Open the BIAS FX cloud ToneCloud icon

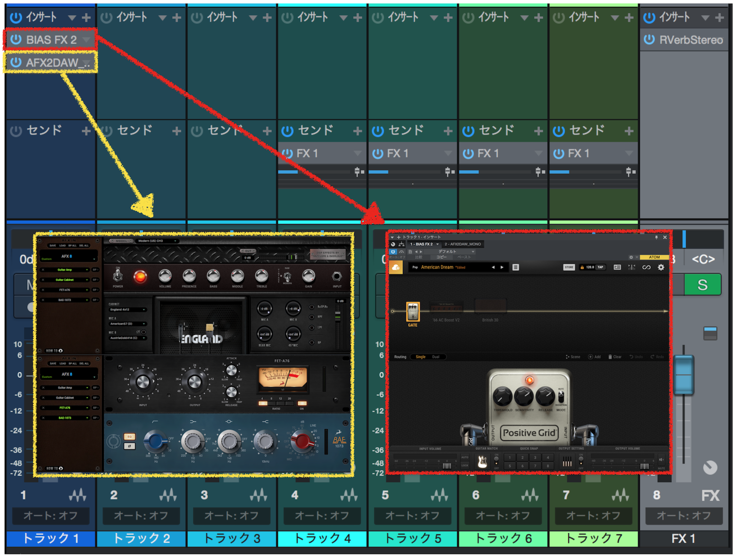click(x=396, y=268)
